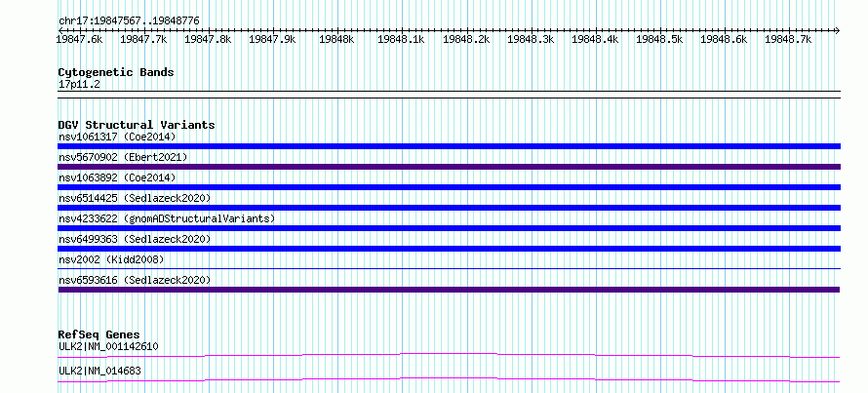Click the nsv6499363 (Sedlazeck2020) variant bar

coord(449,249)
